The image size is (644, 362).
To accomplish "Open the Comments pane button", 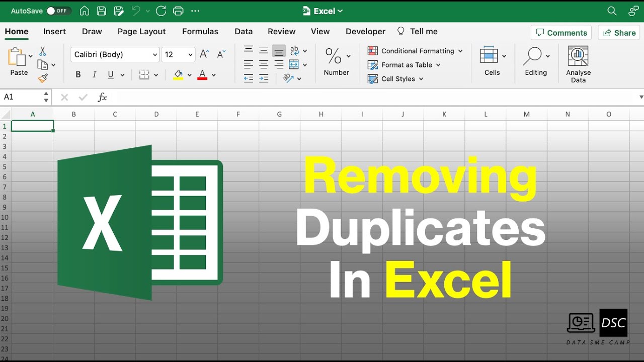I will 561,33.
